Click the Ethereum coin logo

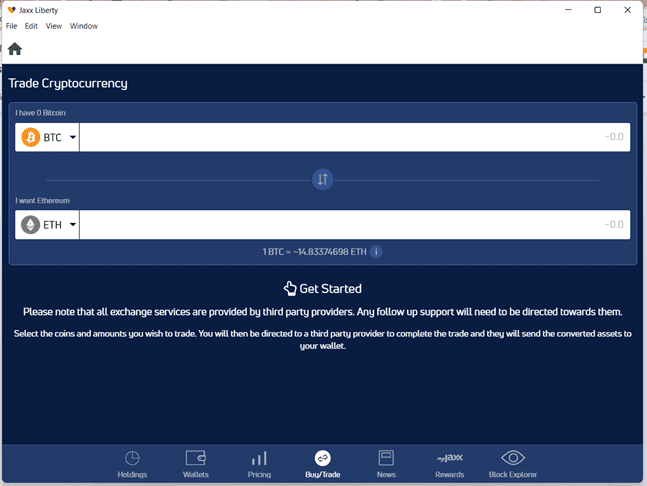(x=31, y=224)
